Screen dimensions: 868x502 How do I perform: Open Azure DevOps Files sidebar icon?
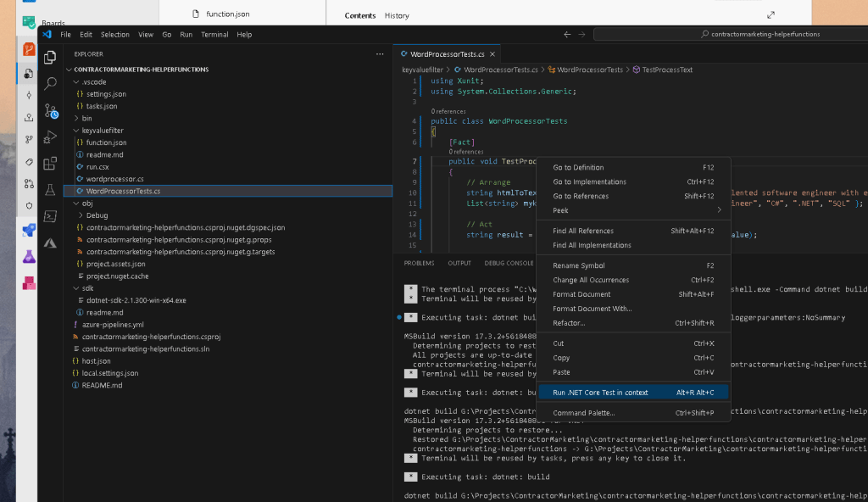(29, 73)
